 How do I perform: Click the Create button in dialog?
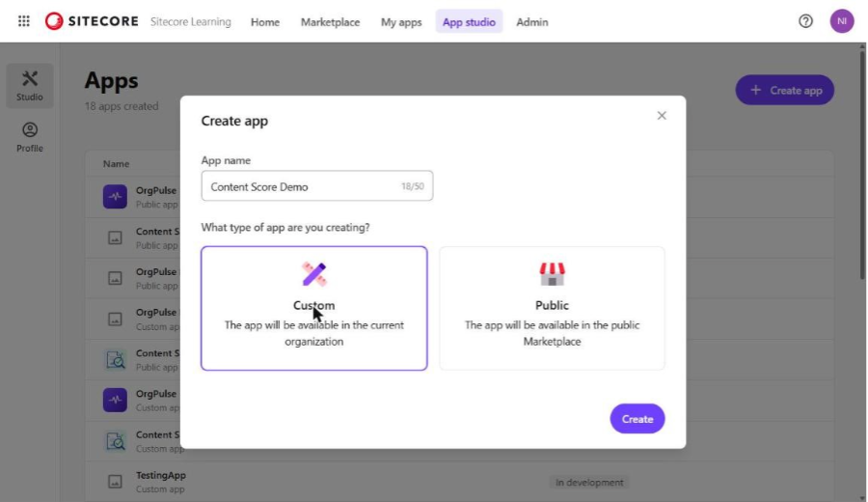click(637, 419)
